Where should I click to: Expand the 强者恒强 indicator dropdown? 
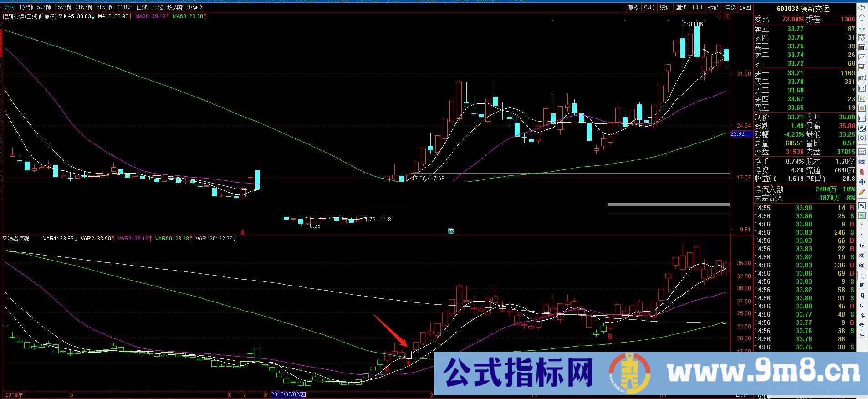pyautogui.click(x=5, y=239)
